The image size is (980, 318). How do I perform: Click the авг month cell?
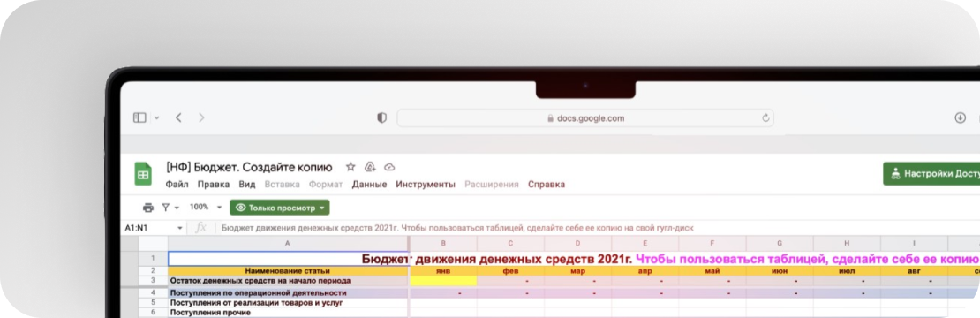[x=914, y=271]
